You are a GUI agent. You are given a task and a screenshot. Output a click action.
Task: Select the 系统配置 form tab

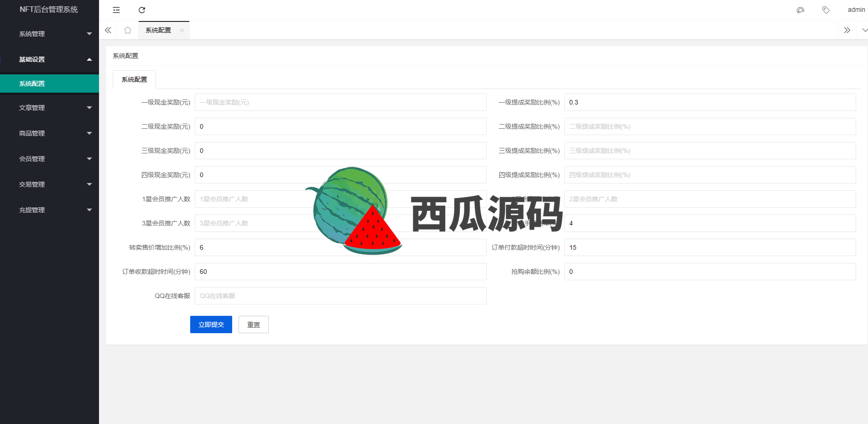pyautogui.click(x=134, y=79)
